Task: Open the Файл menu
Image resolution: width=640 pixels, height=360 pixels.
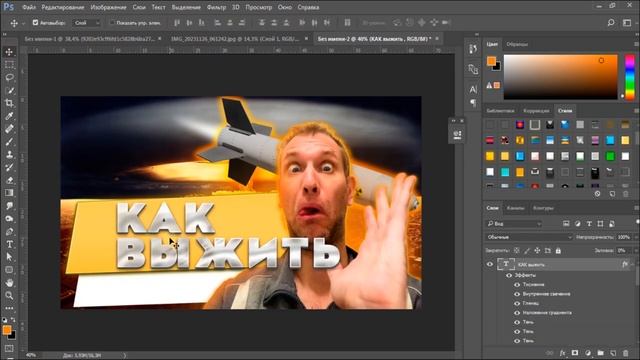Action: point(29,7)
